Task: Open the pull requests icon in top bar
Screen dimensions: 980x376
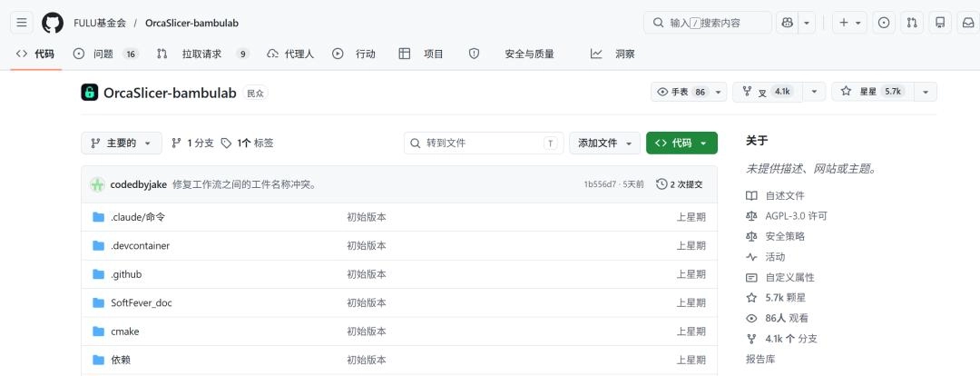Action: point(912,23)
